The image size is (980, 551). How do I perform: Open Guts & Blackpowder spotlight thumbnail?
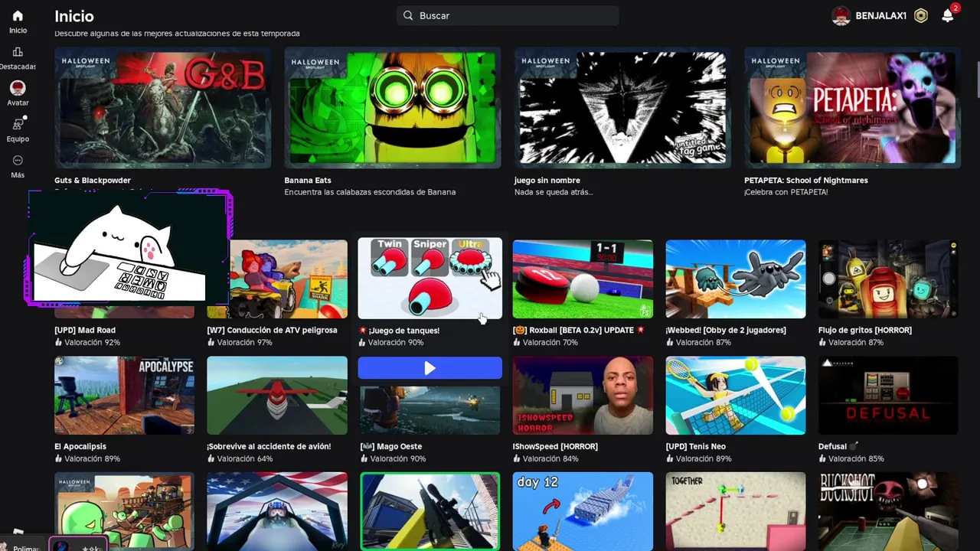click(x=162, y=108)
